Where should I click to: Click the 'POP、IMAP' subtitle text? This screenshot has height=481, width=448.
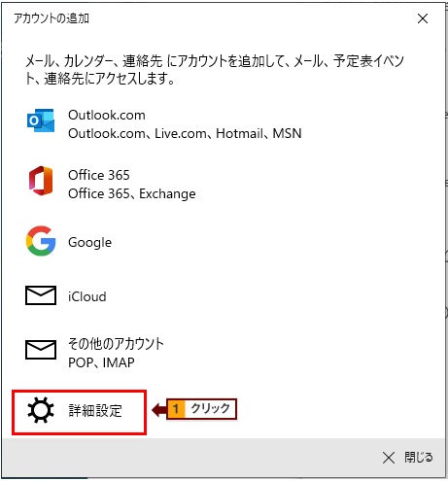point(101,362)
